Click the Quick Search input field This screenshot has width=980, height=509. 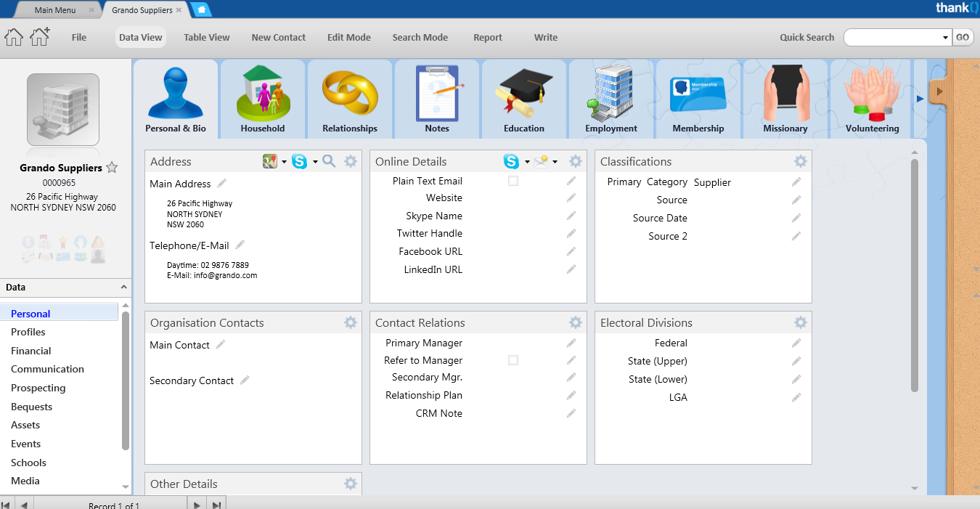pyautogui.click(x=891, y=38)
